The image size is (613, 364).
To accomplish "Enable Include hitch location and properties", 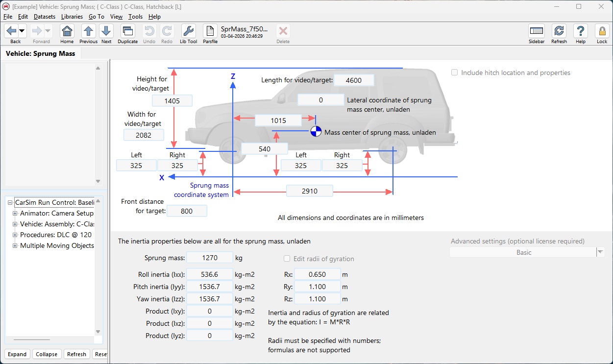I will click(455, 73).
